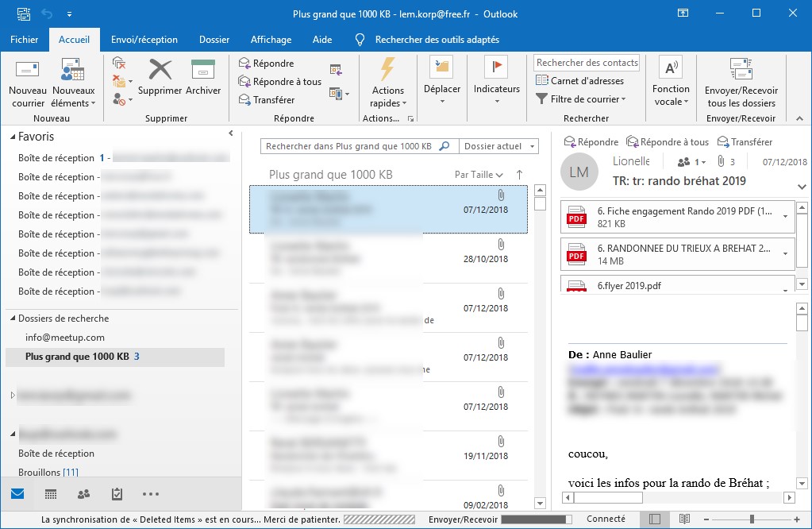Expand the Par Taille sort dropdown
Screen dimensions: 812x529
(479, 175)
